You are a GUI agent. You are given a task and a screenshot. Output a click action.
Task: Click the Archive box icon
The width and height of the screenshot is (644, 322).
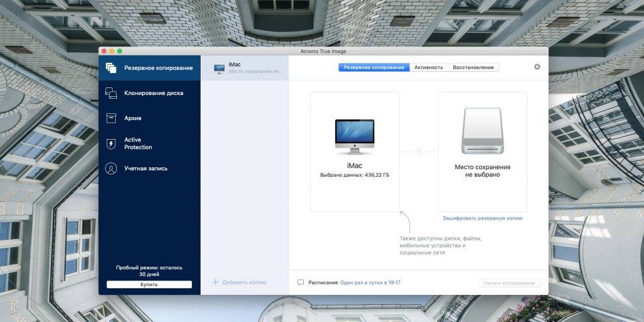111,118
